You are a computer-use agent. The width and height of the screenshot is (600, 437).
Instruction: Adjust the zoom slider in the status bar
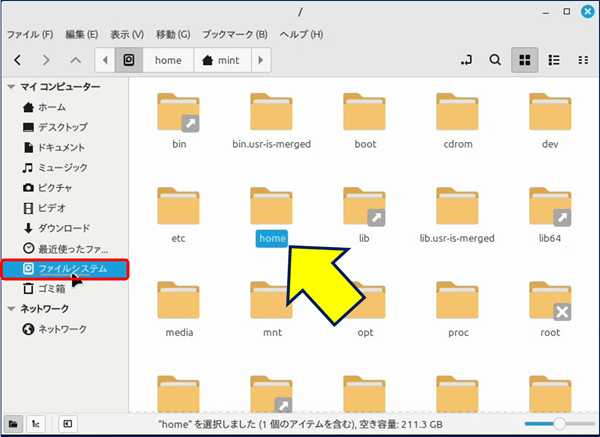click(560, 424)
